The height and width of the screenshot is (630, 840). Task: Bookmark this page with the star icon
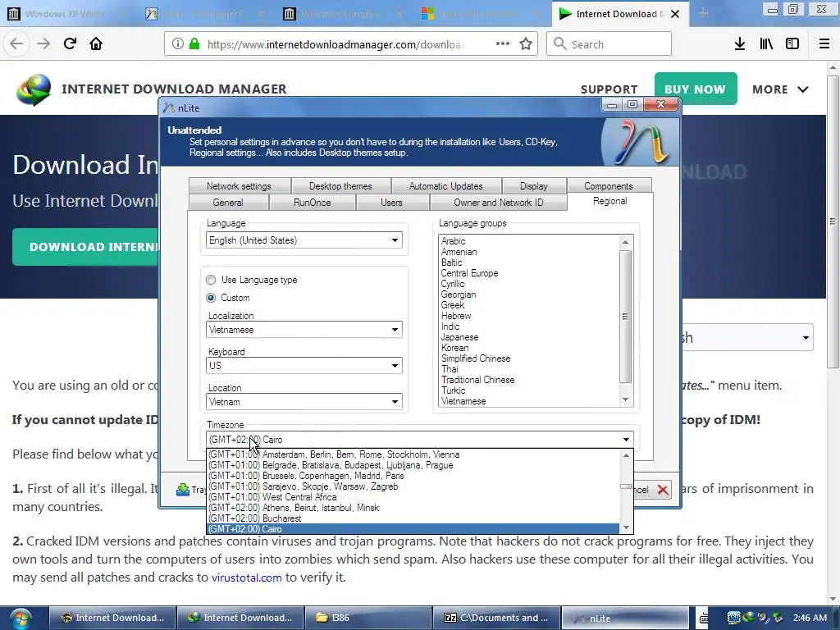[x=526, y=44]
